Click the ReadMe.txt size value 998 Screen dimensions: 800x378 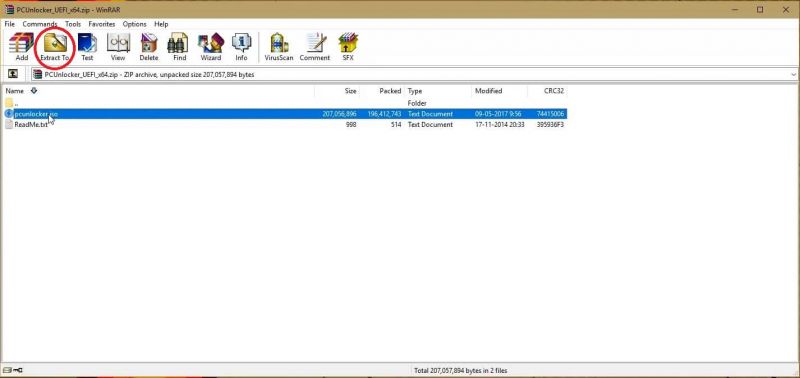point(351,124)
